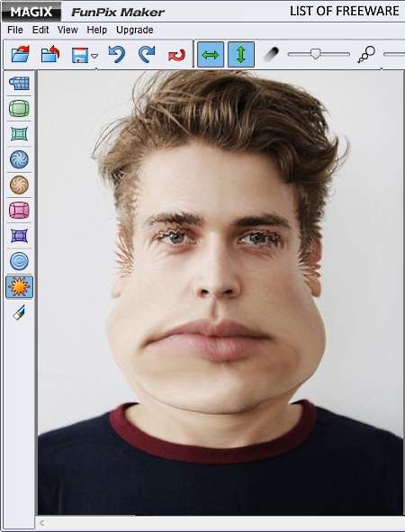Toggle the vertical mirror arrow button

click(241, 54)
